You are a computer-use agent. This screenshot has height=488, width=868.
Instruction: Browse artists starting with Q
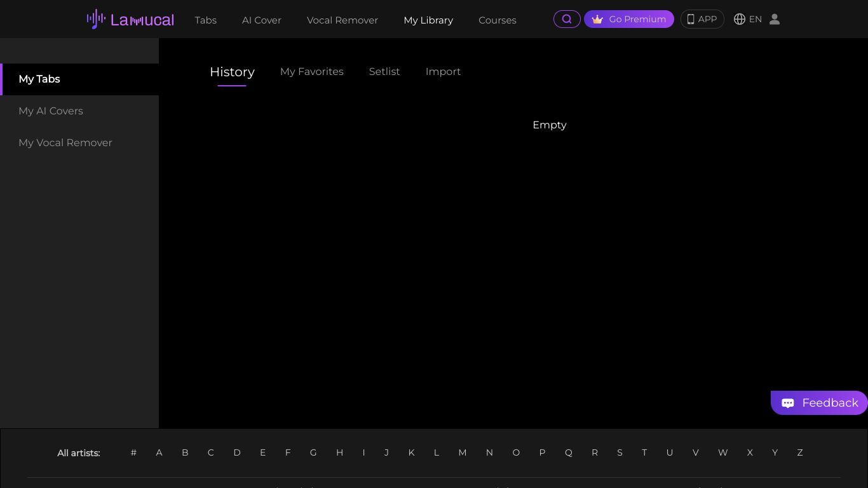pos(569,452)
